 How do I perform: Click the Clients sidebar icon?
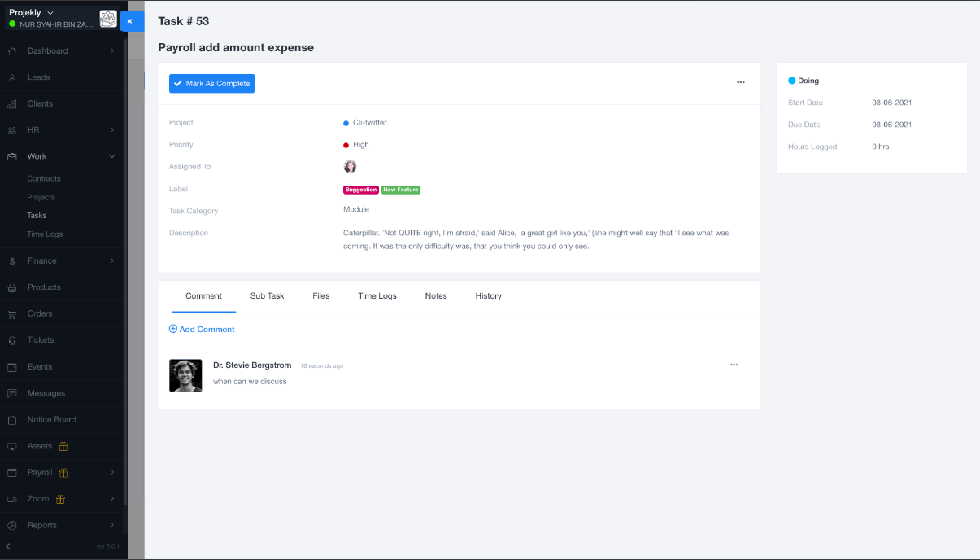[x=12, y=104]
